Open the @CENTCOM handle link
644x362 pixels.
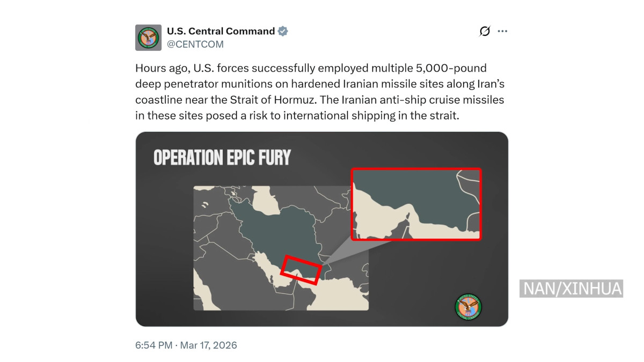(x=195, y=45)
